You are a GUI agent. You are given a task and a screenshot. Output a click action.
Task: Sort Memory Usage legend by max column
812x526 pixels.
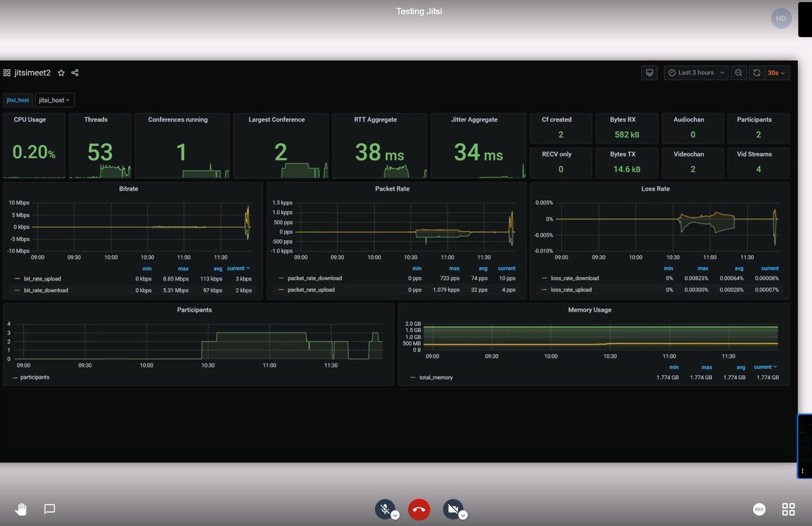coord(706,367)
